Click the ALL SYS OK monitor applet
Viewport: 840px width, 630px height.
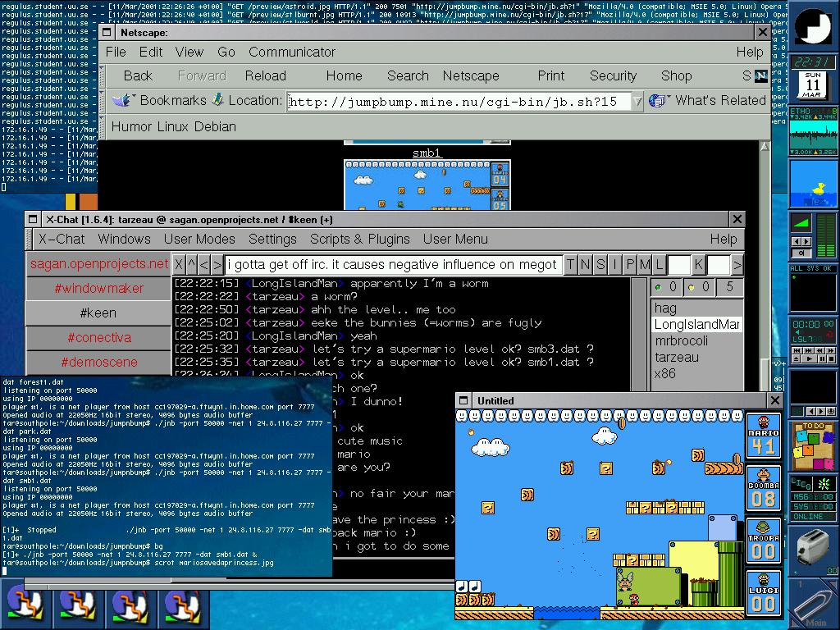pyautogui.click(x=813, y=288)
